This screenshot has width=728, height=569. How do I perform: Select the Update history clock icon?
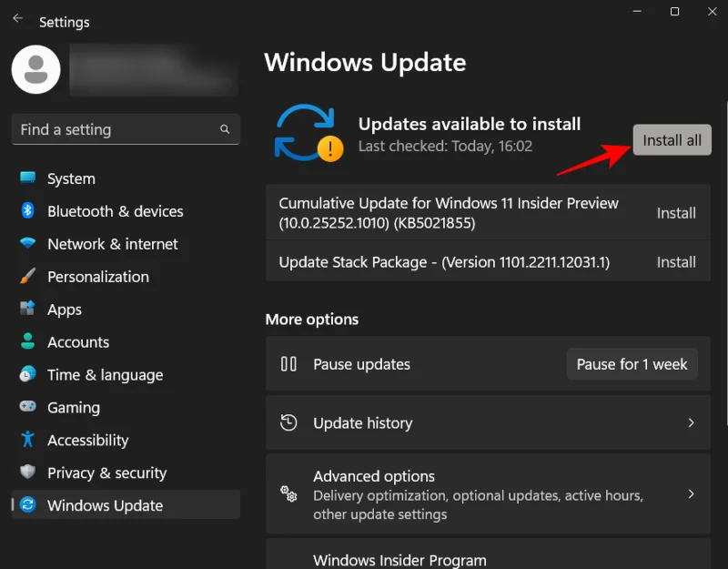pos(289,422)
